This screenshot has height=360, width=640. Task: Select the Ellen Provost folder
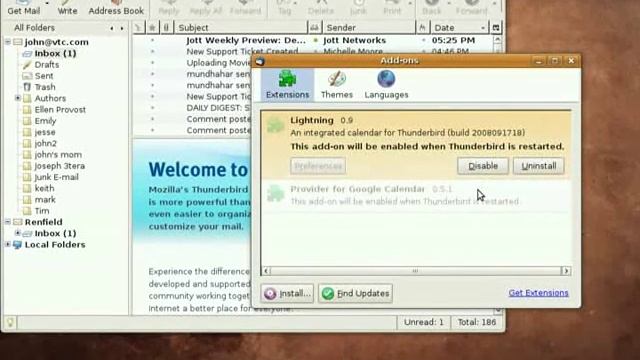60,109
